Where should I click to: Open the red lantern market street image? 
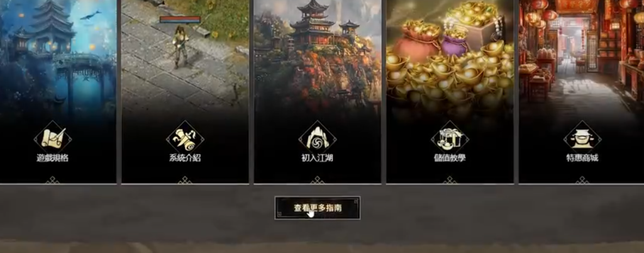[x=581, y=55]
